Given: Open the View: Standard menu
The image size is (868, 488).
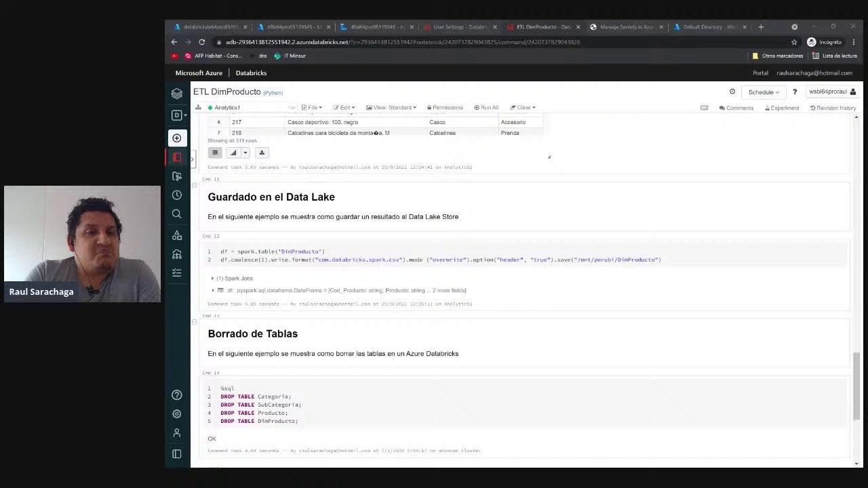Looking at the screenshot, I should [x=391, y=108].
